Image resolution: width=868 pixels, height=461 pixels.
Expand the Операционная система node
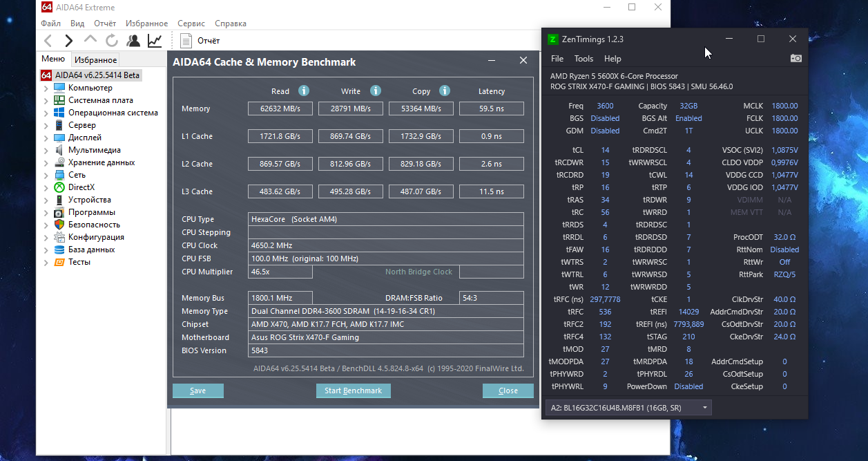(x=46, y=113)
